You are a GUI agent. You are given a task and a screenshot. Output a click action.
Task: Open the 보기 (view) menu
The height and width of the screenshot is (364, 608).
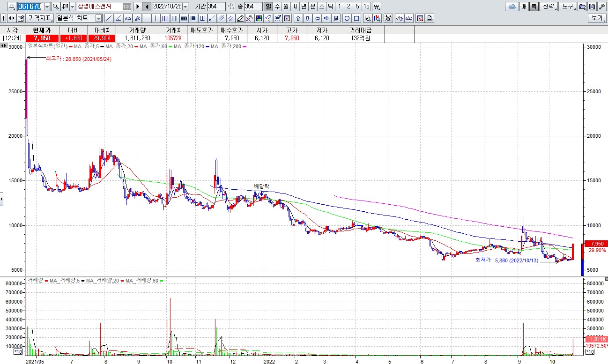(x=597, y=18)
